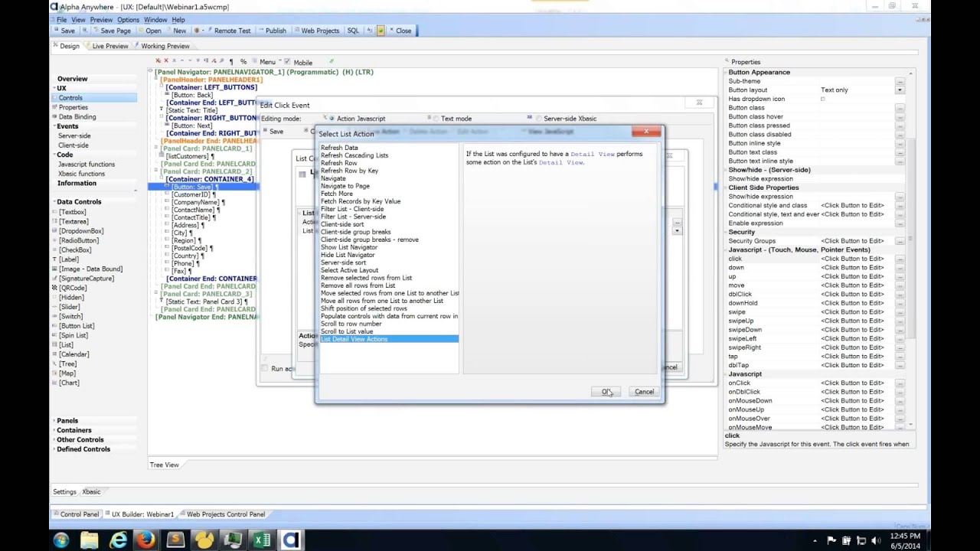Image resolution: width=980 pixels, height=551 pixels.
Task: Click the SQL toolbar button
Action: (x=353, y=31)
